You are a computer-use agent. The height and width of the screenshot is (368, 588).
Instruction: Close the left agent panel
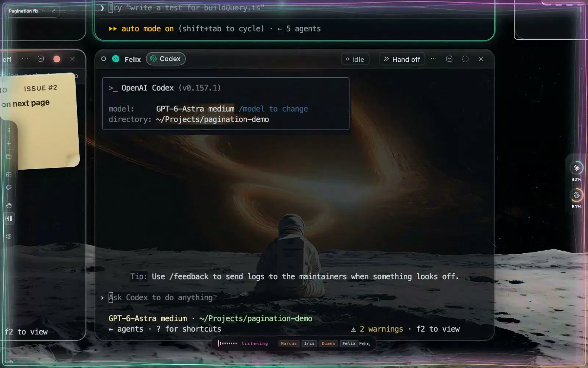[72, 59]
